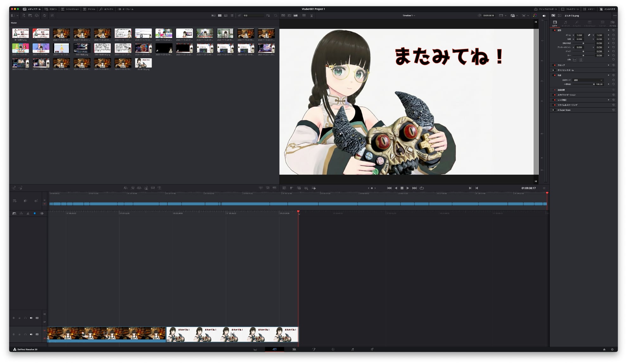Switch media pool to list view icon
The width and height of the screenshot is (627, 364).
pos(232,16)
